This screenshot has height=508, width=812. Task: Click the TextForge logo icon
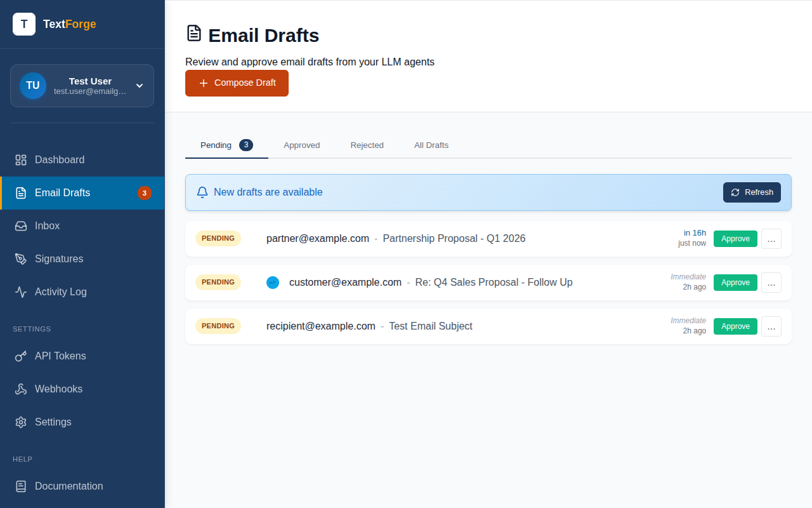click(x=24, y=24)
